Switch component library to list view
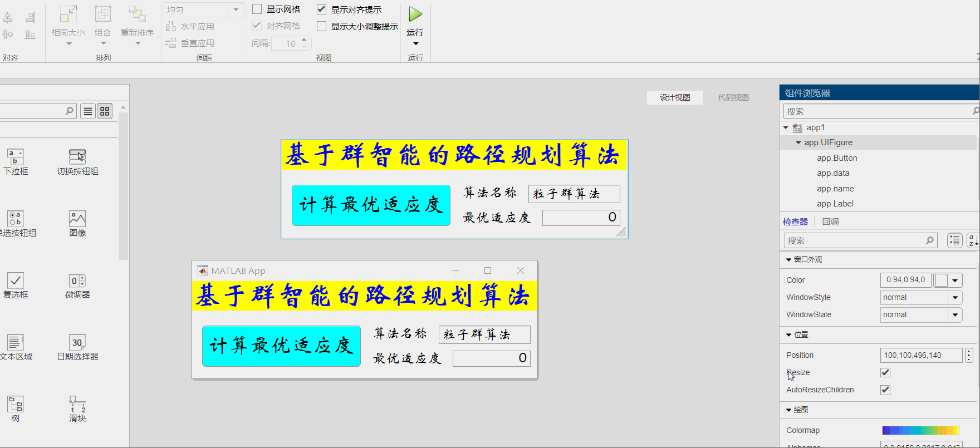This screenshot has width=980, height=448. [88, 111]
